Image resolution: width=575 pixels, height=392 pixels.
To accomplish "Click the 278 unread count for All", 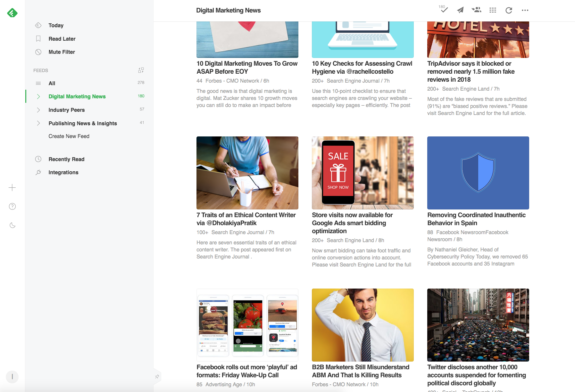I will pyautogui.click(x=141, y=83).
